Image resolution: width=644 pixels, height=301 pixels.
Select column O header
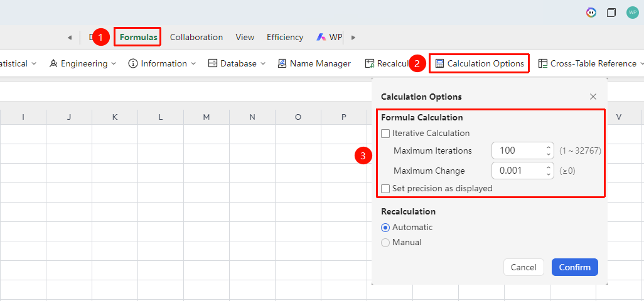pos(298,117)
